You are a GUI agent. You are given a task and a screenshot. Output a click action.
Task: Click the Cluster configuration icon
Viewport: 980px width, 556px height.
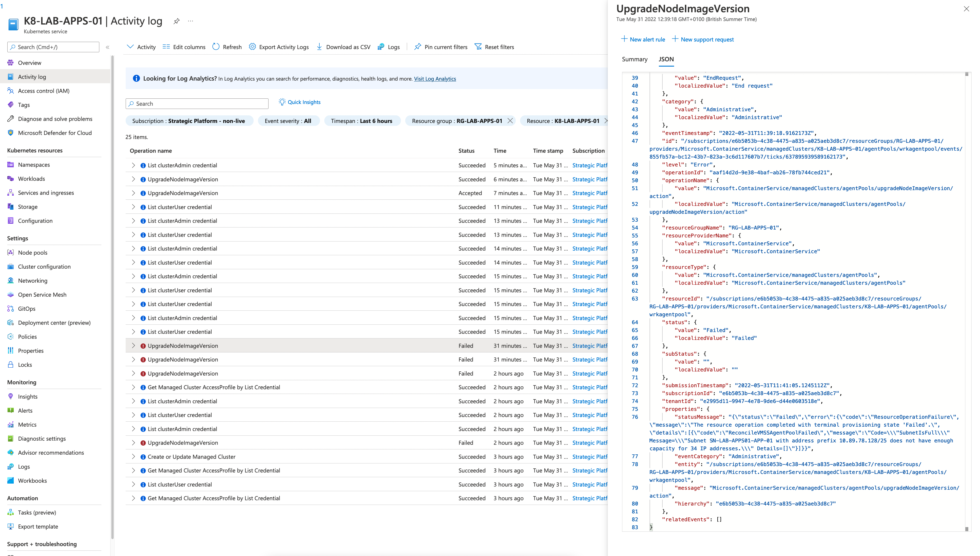11,267
